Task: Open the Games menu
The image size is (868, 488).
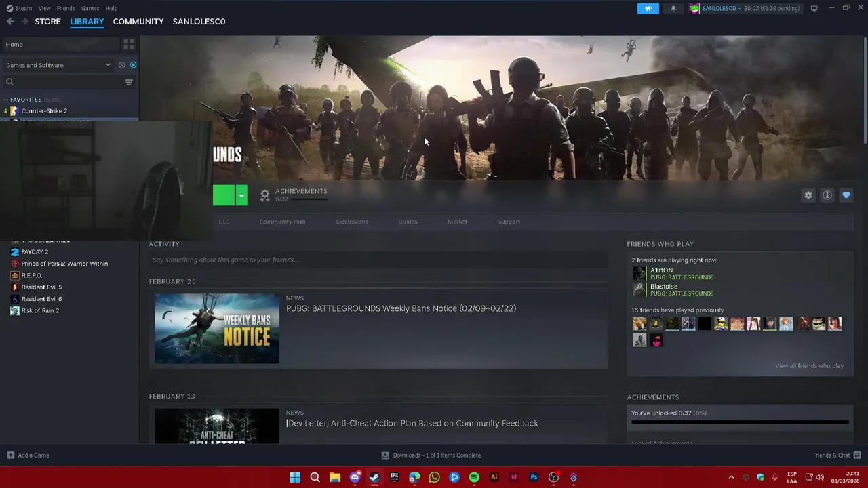Action: point(90,8)
